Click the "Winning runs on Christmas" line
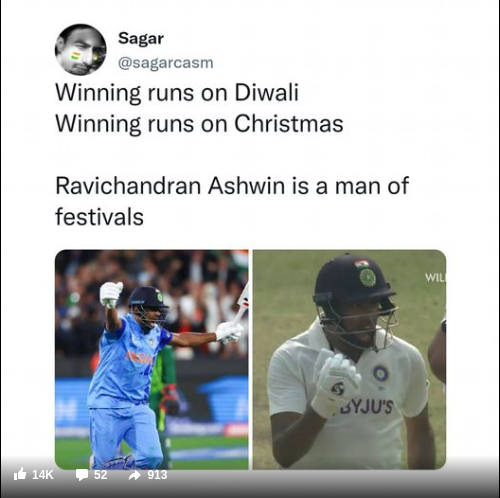The width and height of the screenshot is (500, 498). (199, 124)
